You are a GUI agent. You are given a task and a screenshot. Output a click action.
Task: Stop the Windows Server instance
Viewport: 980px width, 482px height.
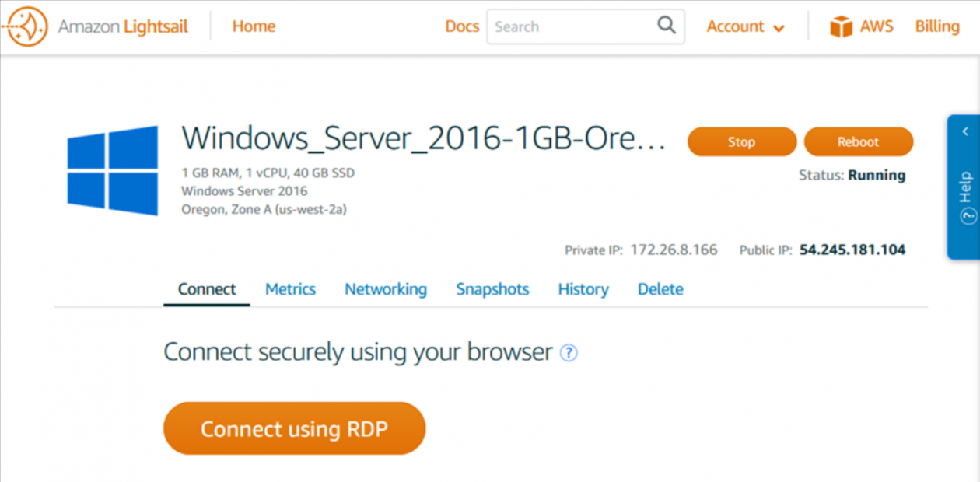point(741,142)
